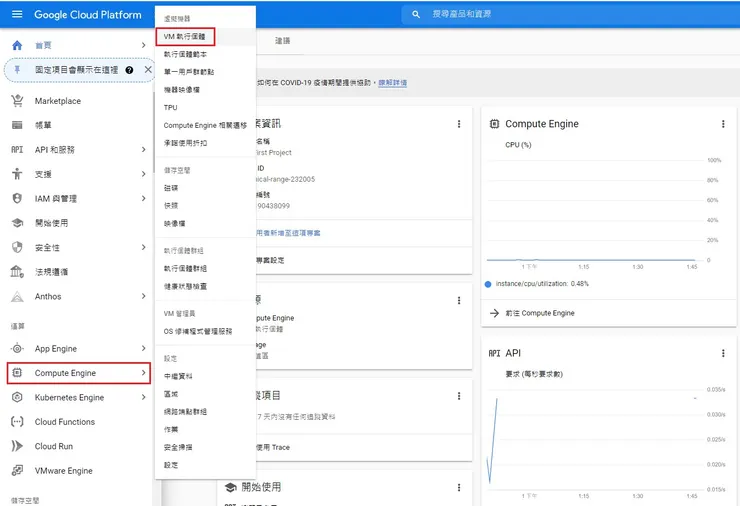Expand the App Engine submenu chevron
Image resolution: width=740 pixels, height=506 pixels.
click(143, 348)
